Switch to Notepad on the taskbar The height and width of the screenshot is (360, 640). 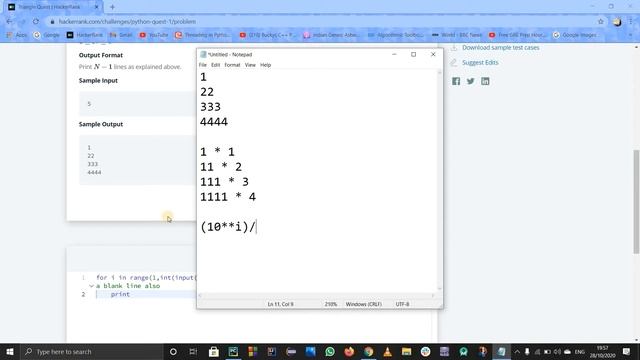coord(502,352)
